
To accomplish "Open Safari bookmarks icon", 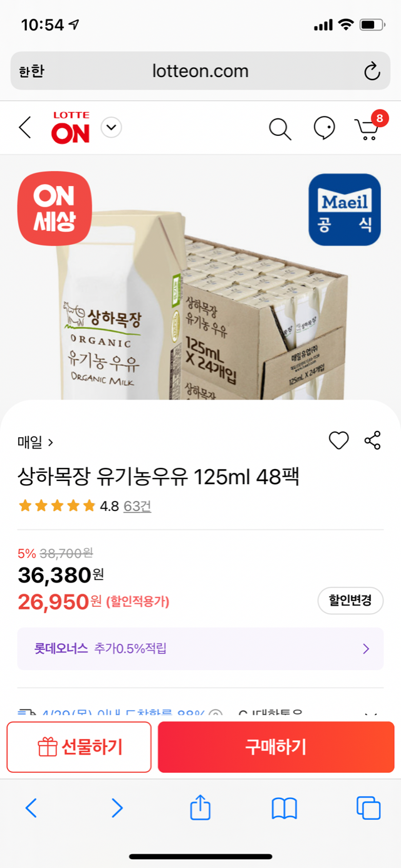I will point(284,808).
